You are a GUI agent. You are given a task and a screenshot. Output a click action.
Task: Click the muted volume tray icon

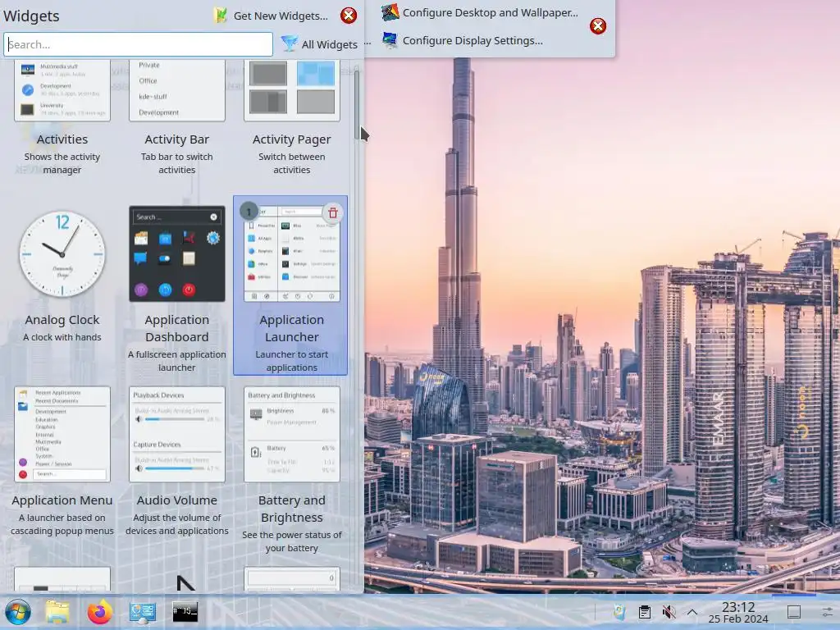pyautogui.click(x=669, y=612)
